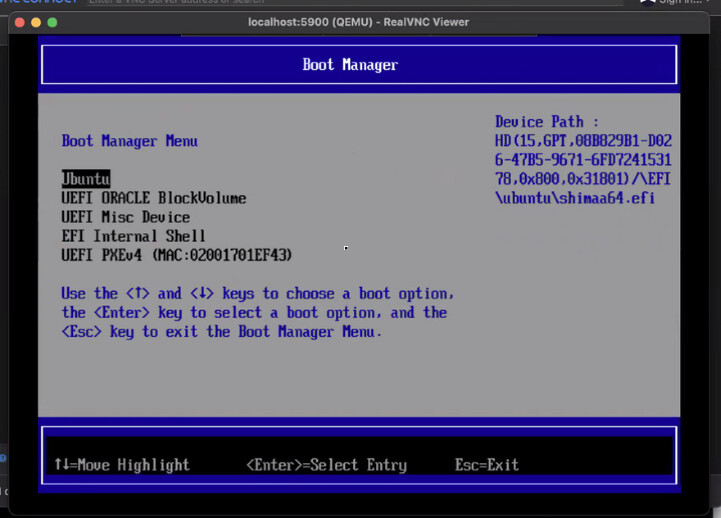This screenshot has width=721, height=518.
Task: Pick EFI Internal Shell boot option
Action: (x=133, y=236)
